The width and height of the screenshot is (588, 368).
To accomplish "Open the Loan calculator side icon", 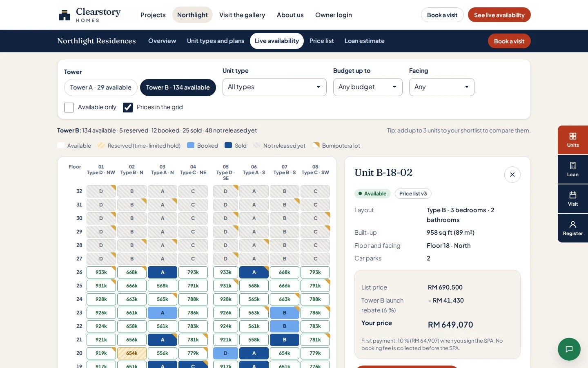I will point(573,169).
